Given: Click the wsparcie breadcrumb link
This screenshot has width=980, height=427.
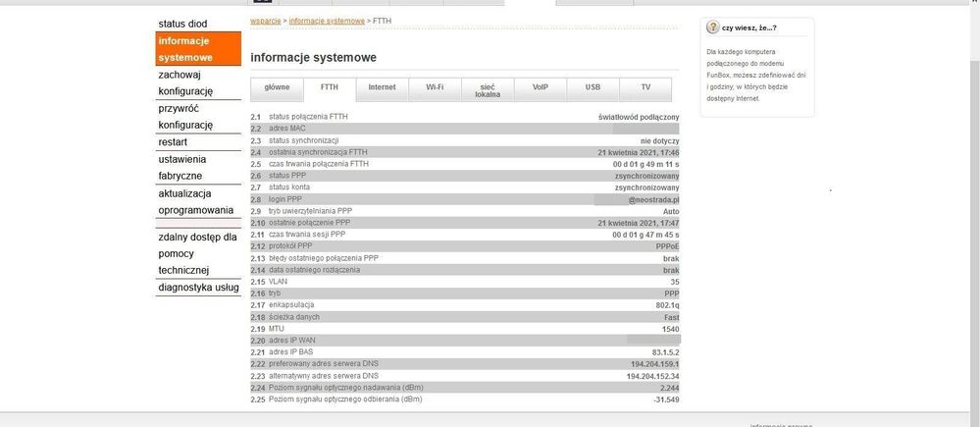Looking at the screenshot, I should tap(265, 21).
